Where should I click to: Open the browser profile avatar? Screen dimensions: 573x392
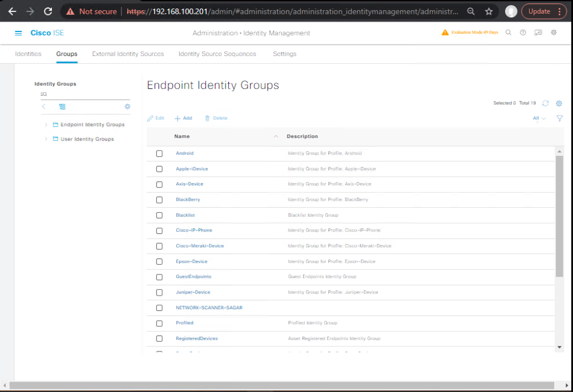click(511, 11)
